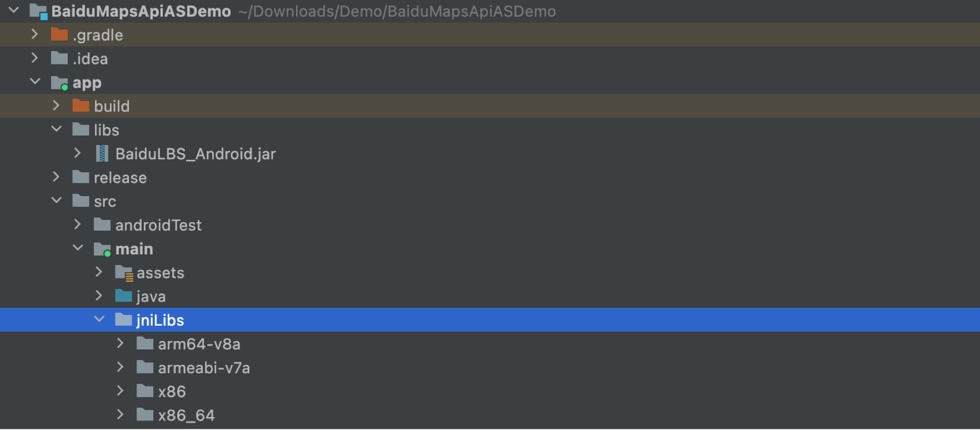Click the main source set folder icon
The image size is (980, 430).
click(x=102, y=249)
